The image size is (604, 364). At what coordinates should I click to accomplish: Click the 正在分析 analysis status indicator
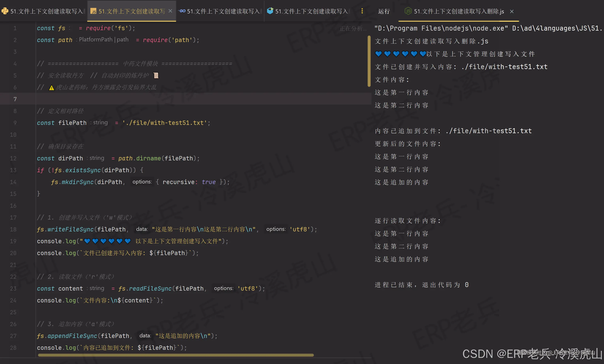353,29
